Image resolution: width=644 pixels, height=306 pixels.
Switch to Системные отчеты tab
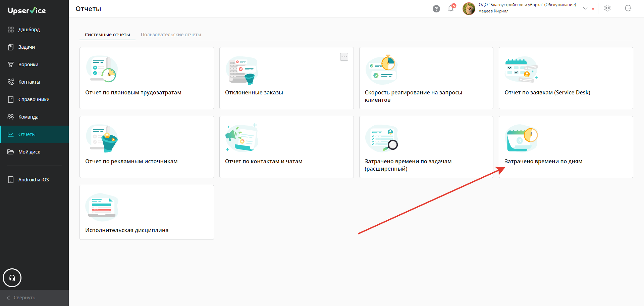[x=107, y=35]
